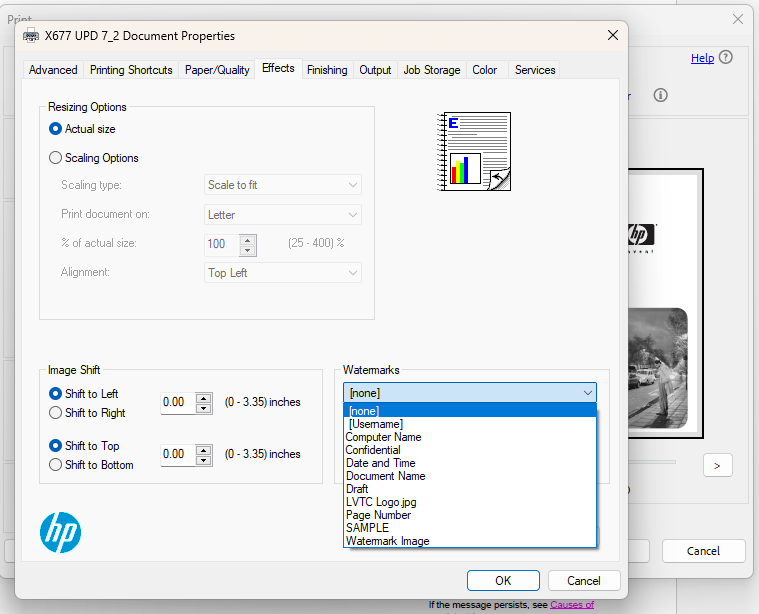Image resolution: width=759 pixels, height=614 pixels.
Task: Click the printer icon in the dialog title bar
Action: click(x=31, y=36)
